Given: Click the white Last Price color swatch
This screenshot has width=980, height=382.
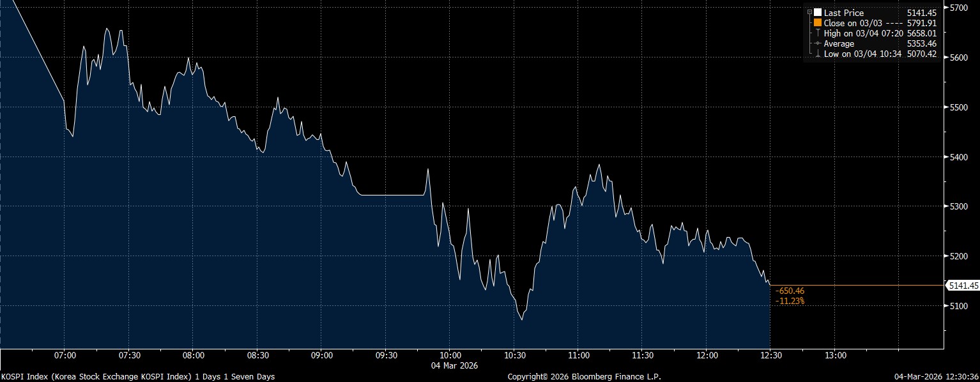Looking at the screenshot, I should click(818, 13).
